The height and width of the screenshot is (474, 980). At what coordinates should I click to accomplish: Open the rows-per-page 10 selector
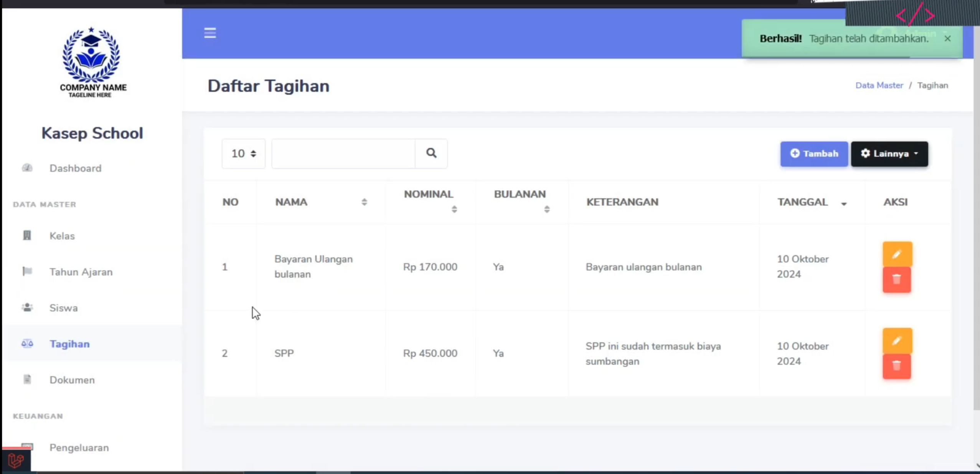[x=244, y=153]
